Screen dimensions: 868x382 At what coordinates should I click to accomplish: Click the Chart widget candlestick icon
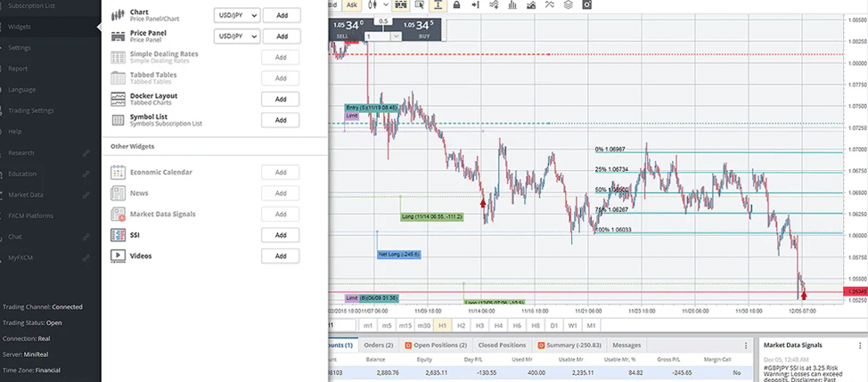(118, 15)
